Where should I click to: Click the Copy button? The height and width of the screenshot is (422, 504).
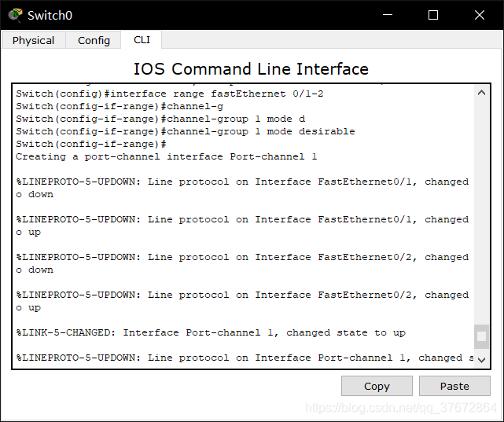377,386
